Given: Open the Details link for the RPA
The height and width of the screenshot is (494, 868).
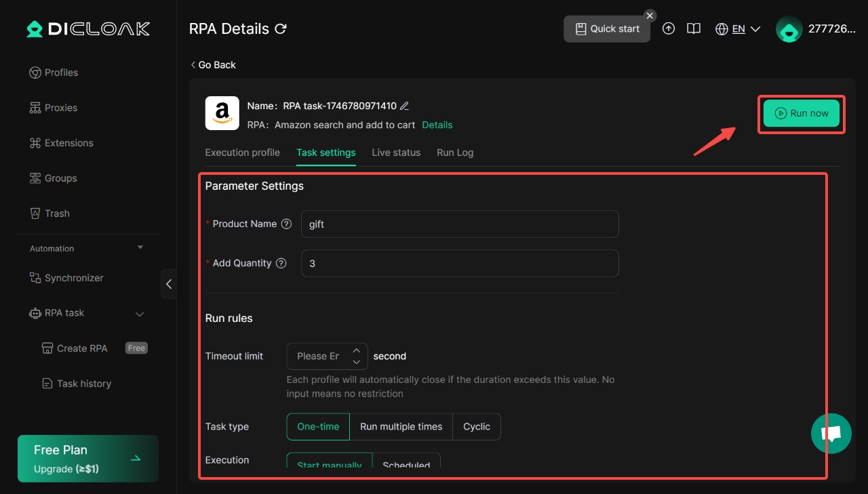Looking at the screenshot, I should click(437, 125).
